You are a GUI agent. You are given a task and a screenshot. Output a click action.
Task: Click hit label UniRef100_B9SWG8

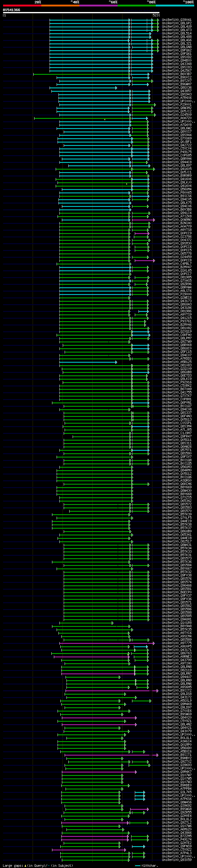pyautogui.click(x=177, y=809)
